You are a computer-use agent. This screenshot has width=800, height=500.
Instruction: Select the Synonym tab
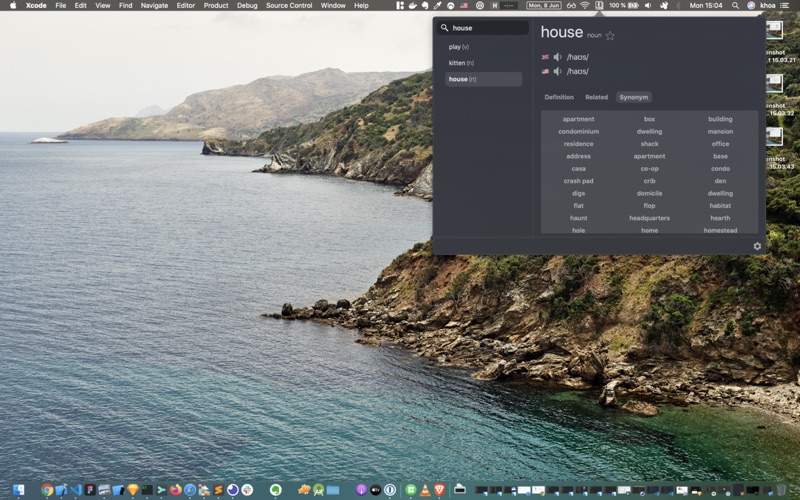(634, 97)
